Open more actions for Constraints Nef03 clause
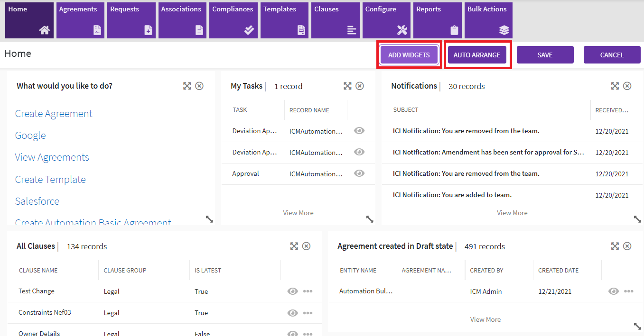Viewport: 644px width, 336px height. click(308, 313)
